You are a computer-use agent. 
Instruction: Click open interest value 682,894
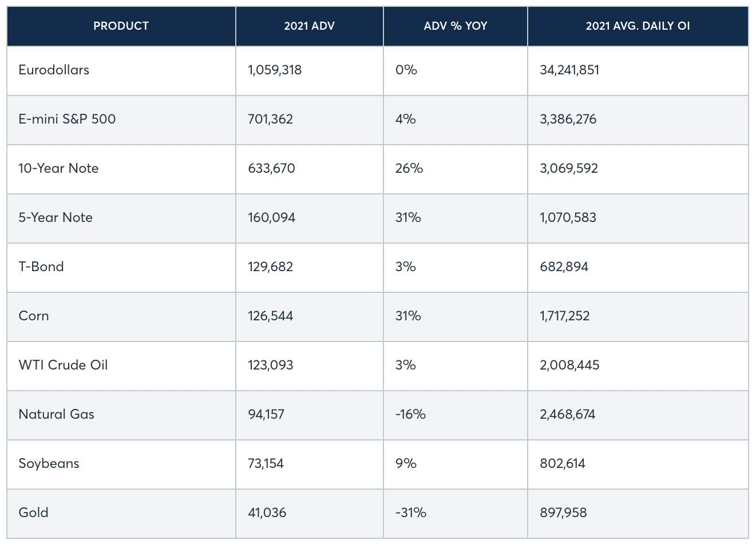point(564,267)
